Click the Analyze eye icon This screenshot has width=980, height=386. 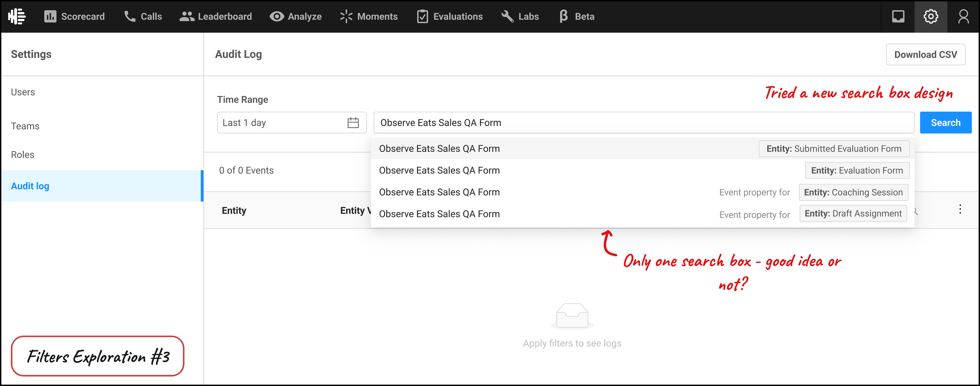(277, 16)
